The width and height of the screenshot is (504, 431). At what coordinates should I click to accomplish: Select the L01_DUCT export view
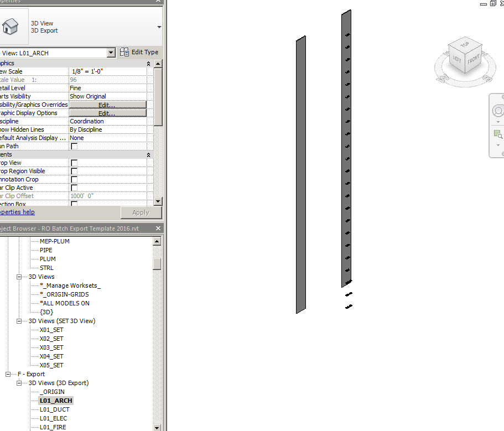click(55, 410)
